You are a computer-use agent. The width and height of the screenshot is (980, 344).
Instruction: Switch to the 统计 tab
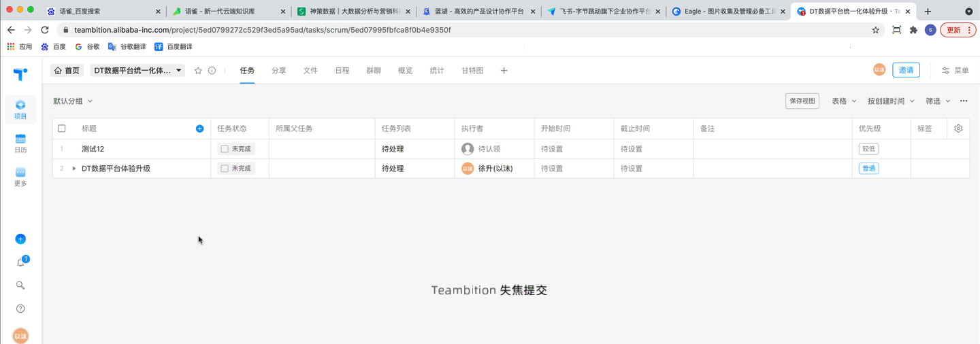click(437, 71)
